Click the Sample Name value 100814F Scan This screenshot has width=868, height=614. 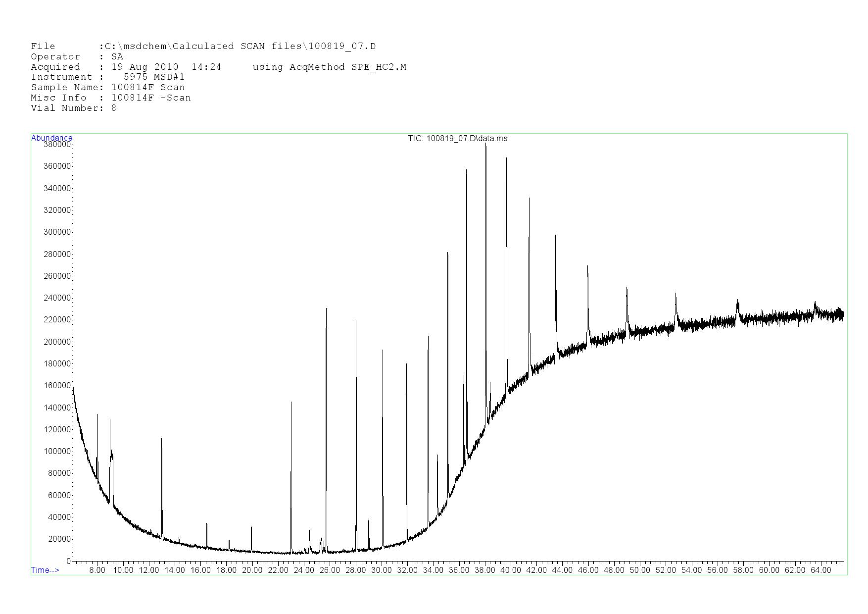(x=148, y=87)
